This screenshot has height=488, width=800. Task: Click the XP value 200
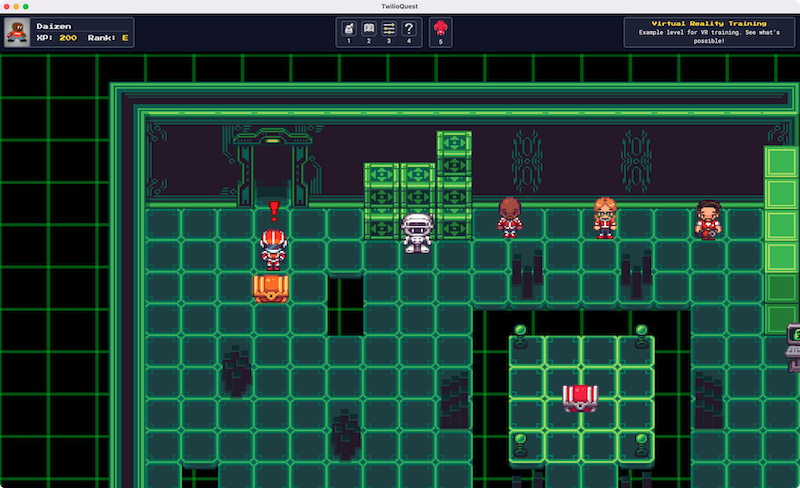[68, 38]
